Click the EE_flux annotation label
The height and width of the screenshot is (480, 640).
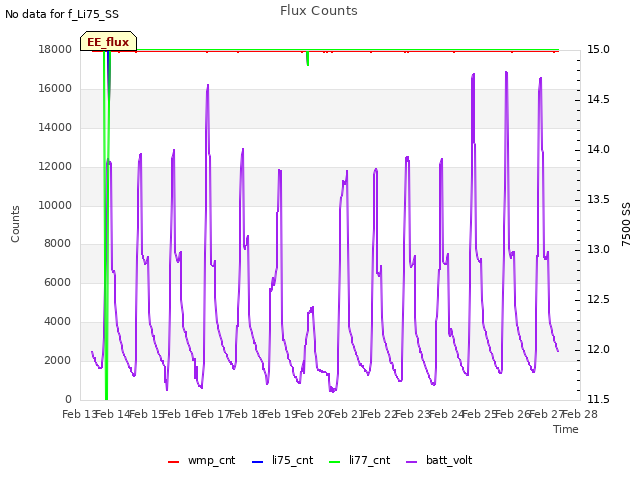(x=108, y=42)
